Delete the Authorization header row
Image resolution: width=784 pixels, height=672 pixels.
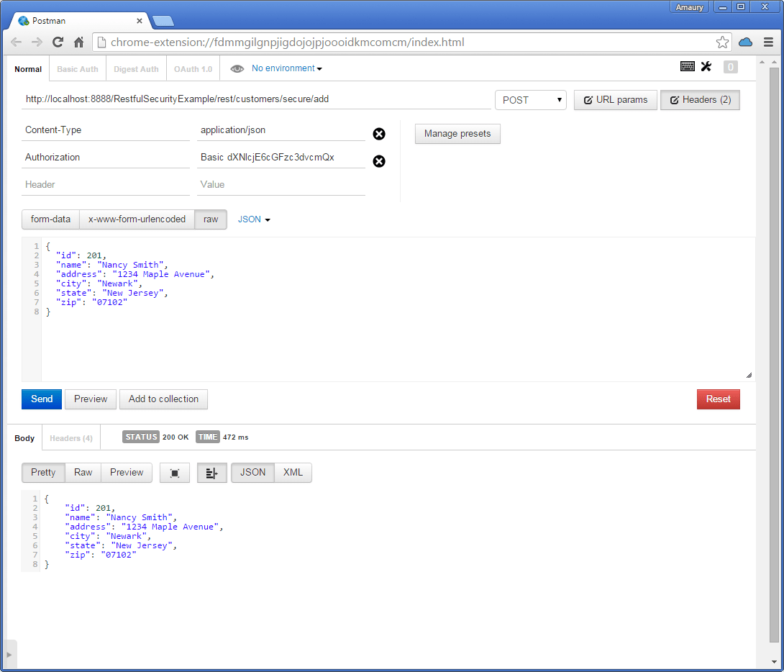(379, 161)
